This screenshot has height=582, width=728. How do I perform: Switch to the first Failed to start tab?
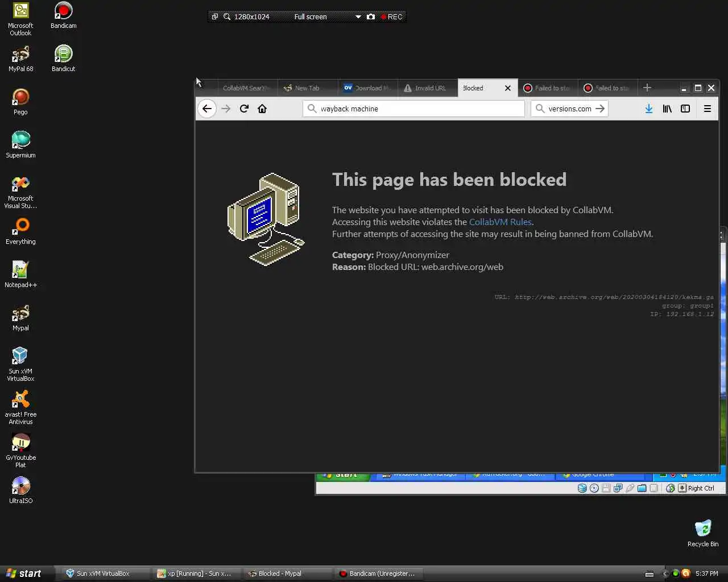click(x=548, y=88)
